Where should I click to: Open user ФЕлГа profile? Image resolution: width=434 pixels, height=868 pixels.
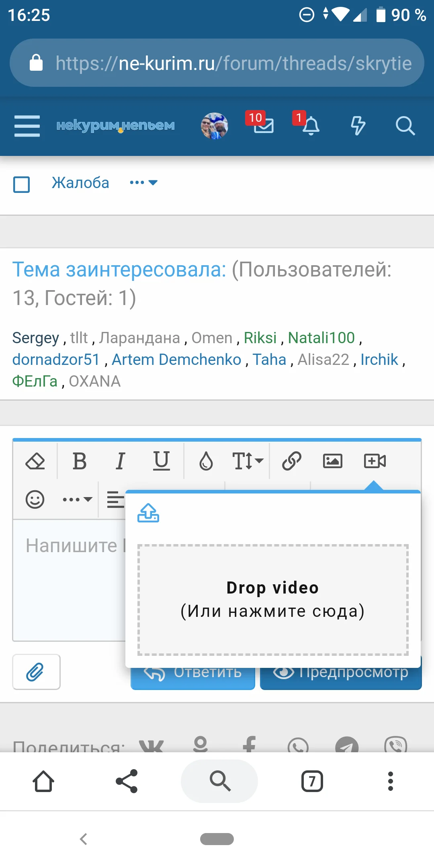[x=35, y=381]
